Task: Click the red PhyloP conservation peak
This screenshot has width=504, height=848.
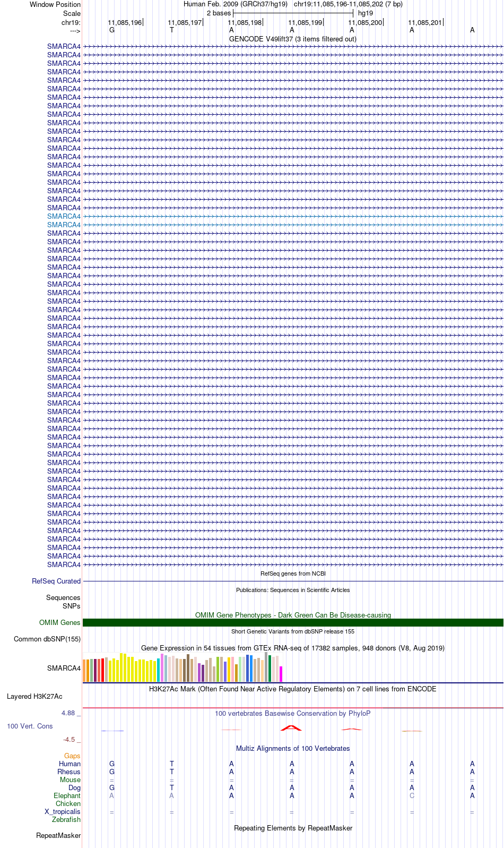Action: pyautogui.click(x=291, y=728)
